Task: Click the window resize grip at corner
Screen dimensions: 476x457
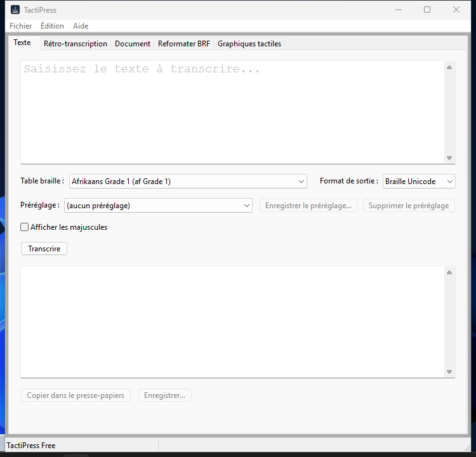Action: point(467,448)
